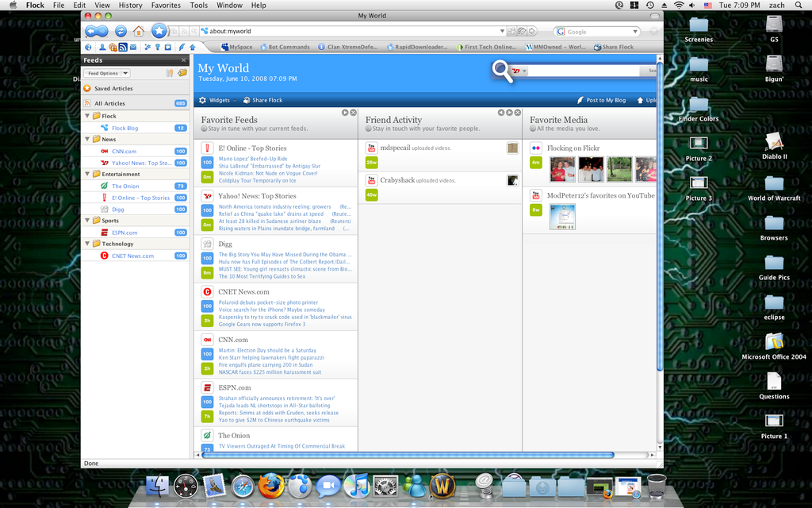Click the new feed folder icon
Image resolution: width=812 pixels, height=508 pixels.
(x=182, y=73)
